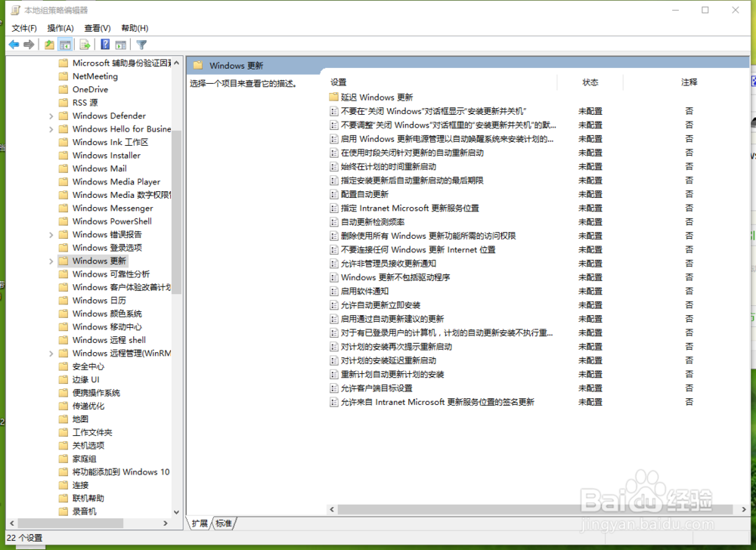Select 允许自动更新立即安装 setting
Image resolution: width=756 pixels, height=550 pixels.
[x=380, y=305]
